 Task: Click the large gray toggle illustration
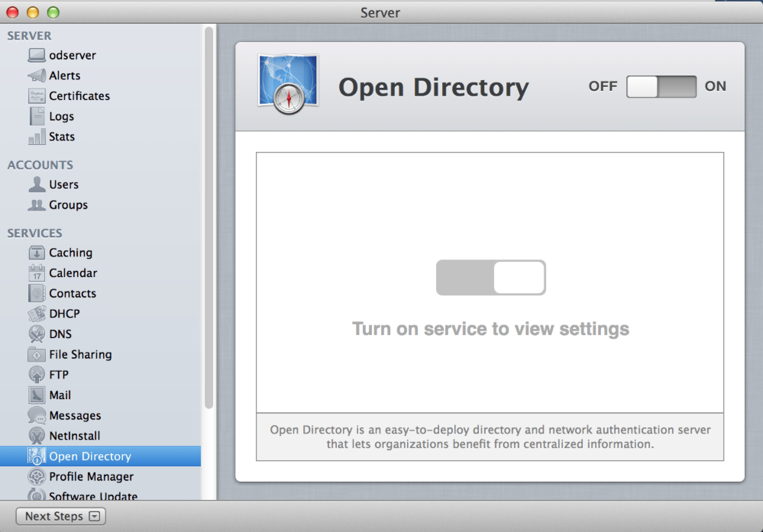tap(491, 277)
